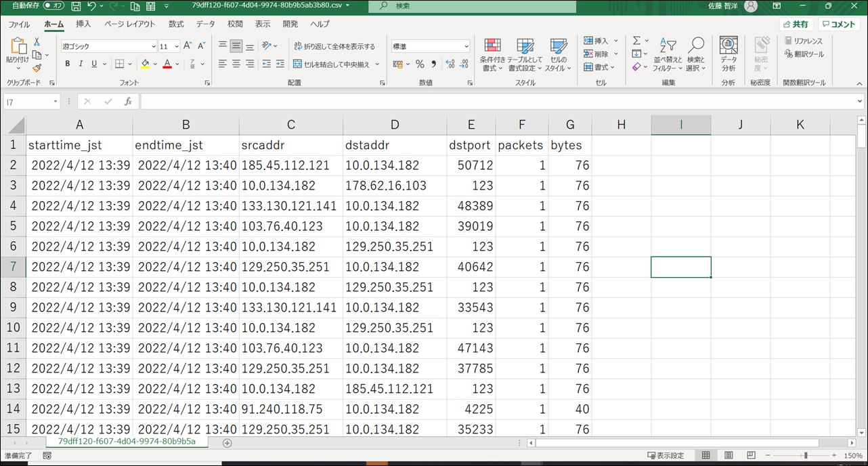
Task: Expand the number format dropdown showing 標準
Action: pyautogui.click(x=466, y=47)
